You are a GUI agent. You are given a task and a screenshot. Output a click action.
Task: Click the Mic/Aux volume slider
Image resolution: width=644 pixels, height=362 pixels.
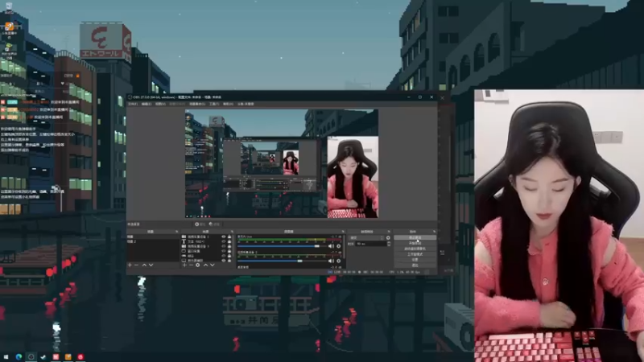click(282, 246)
